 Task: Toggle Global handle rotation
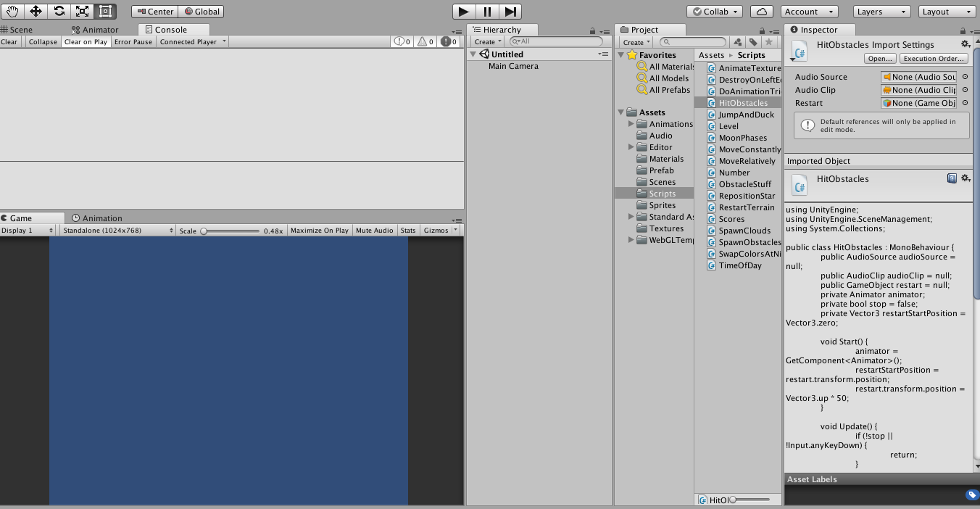[201, 12]
